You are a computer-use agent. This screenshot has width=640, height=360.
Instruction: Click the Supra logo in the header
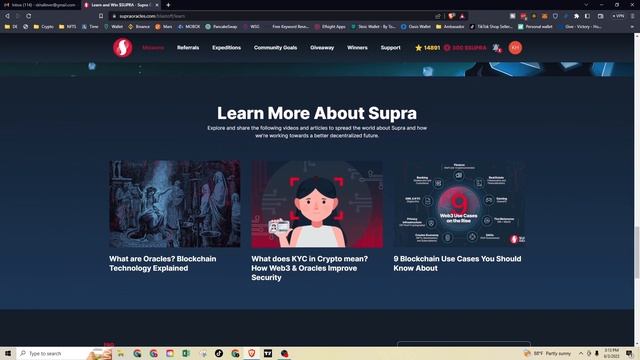click(122, 48)
